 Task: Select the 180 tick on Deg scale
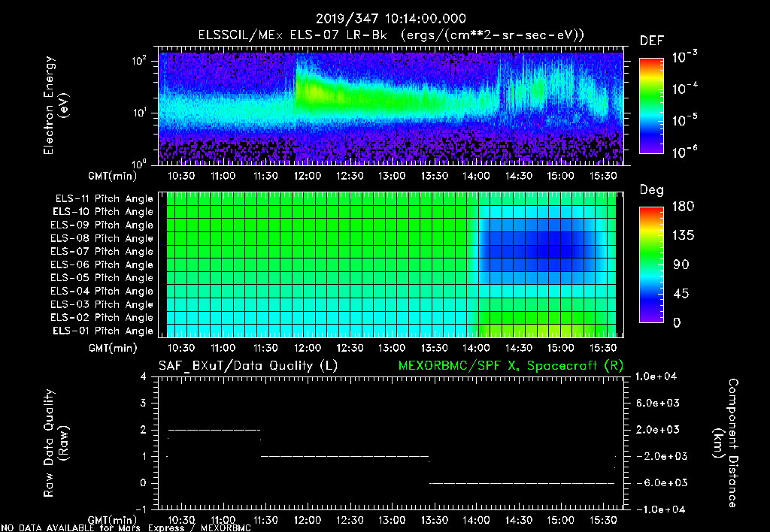pyautogui.click(x=684, y=207)
